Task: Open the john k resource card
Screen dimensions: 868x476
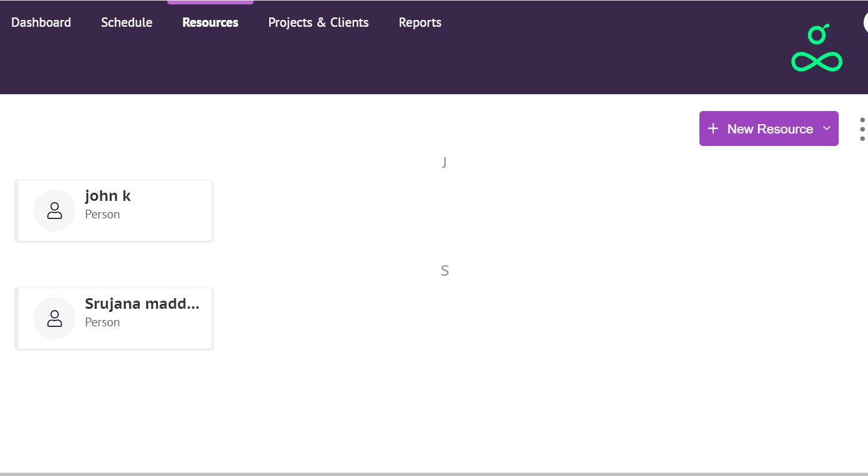Action: pyautogui.click(x=114, y=211)
